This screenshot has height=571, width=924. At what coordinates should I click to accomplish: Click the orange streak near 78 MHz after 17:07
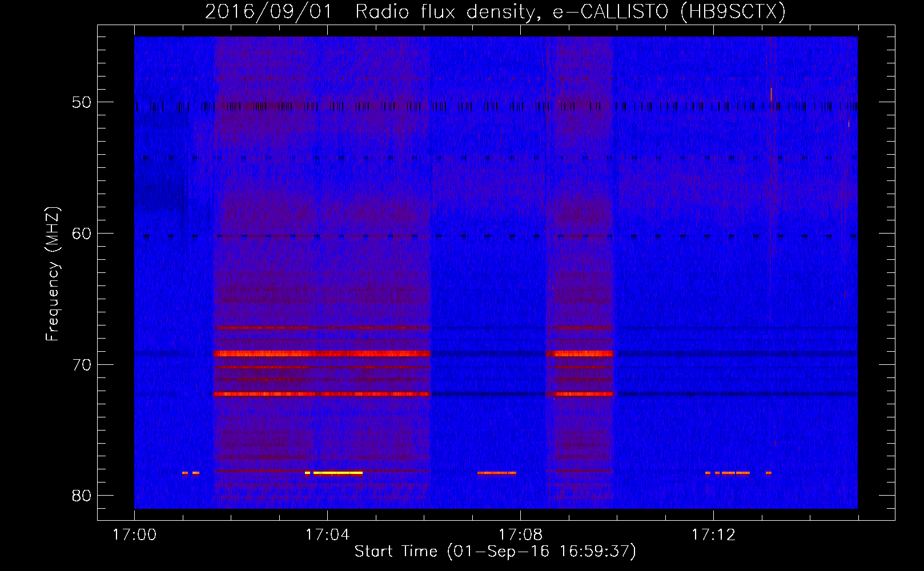(x=497, y=473)
